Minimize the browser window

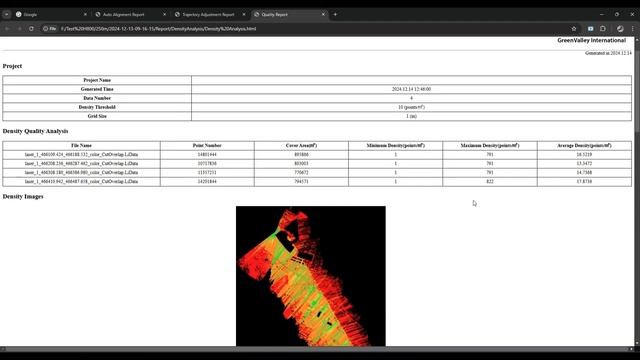[x=602, y=14]
